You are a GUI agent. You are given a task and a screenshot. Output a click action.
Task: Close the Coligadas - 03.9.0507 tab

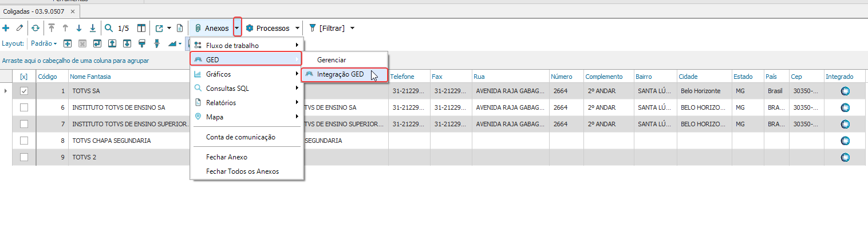pos(72,11)
